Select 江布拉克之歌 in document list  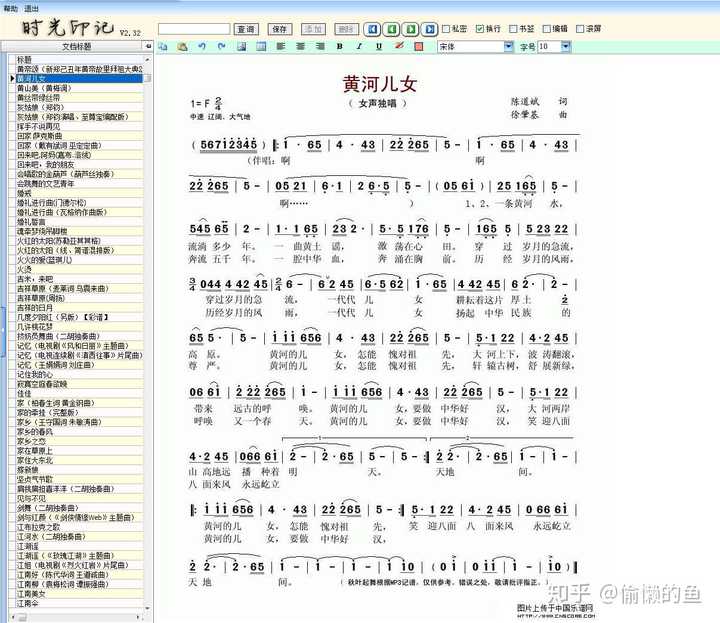coord(80,527)
